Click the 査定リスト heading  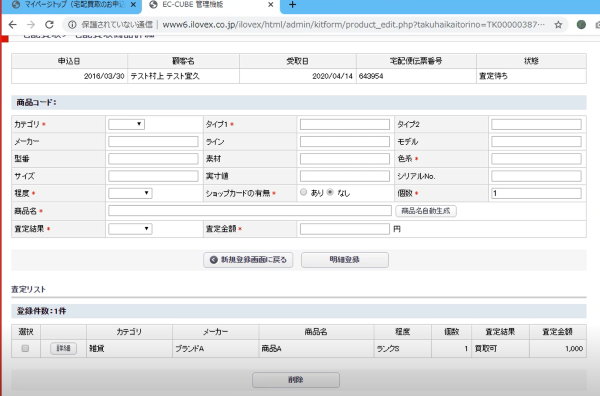[x=28, y=290]
